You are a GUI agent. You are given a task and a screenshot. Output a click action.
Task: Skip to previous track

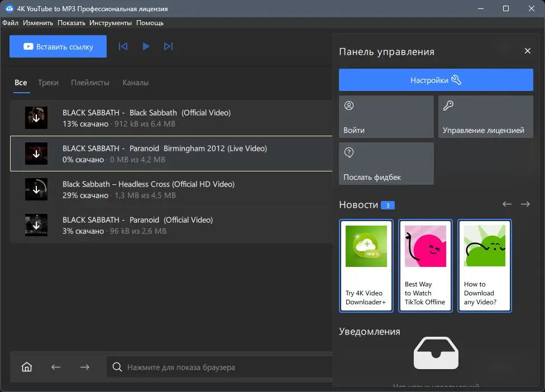[123, 46]
